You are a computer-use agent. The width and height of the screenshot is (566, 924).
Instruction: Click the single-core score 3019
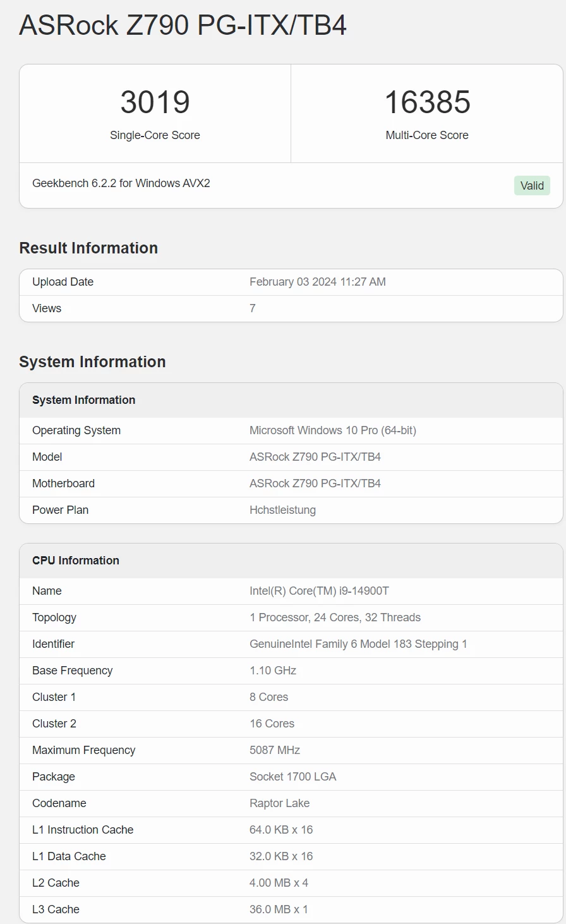point(155,102)
